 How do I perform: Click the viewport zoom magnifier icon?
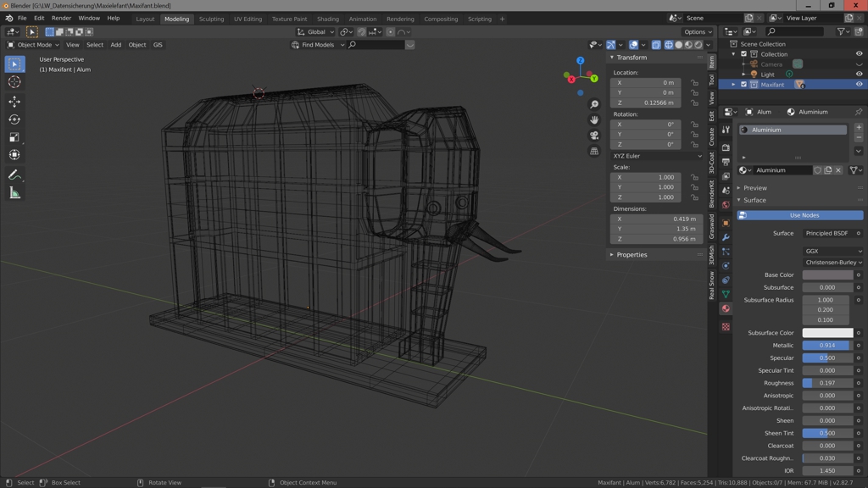tap(594, 104)
